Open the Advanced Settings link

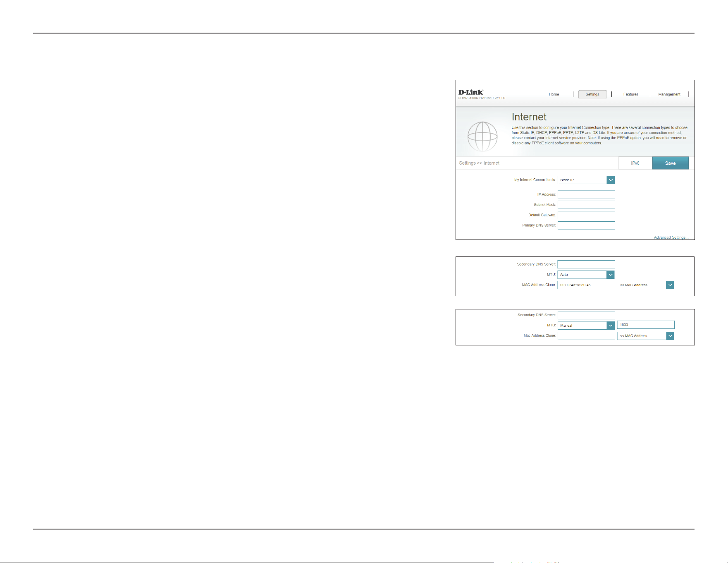[x=671, y=237]
